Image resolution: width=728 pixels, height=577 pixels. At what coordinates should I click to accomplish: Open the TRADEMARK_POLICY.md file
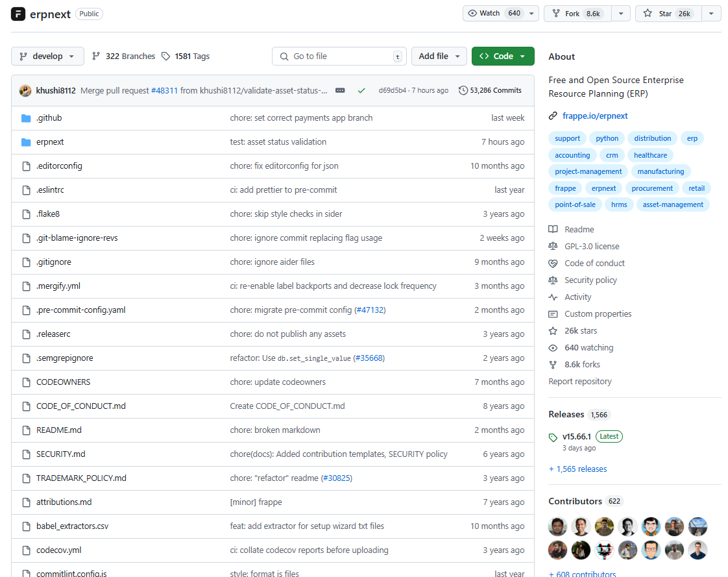coord(81,478)
